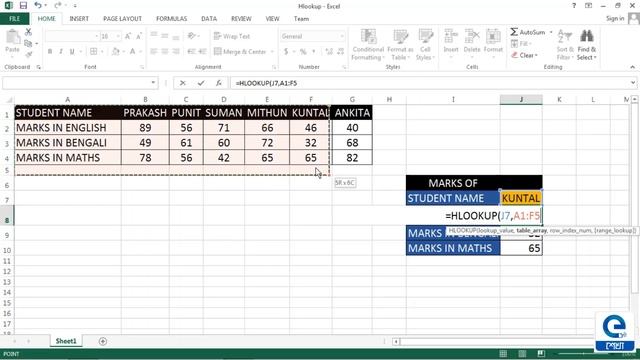Click Merge & Center button

coord(240,51)
